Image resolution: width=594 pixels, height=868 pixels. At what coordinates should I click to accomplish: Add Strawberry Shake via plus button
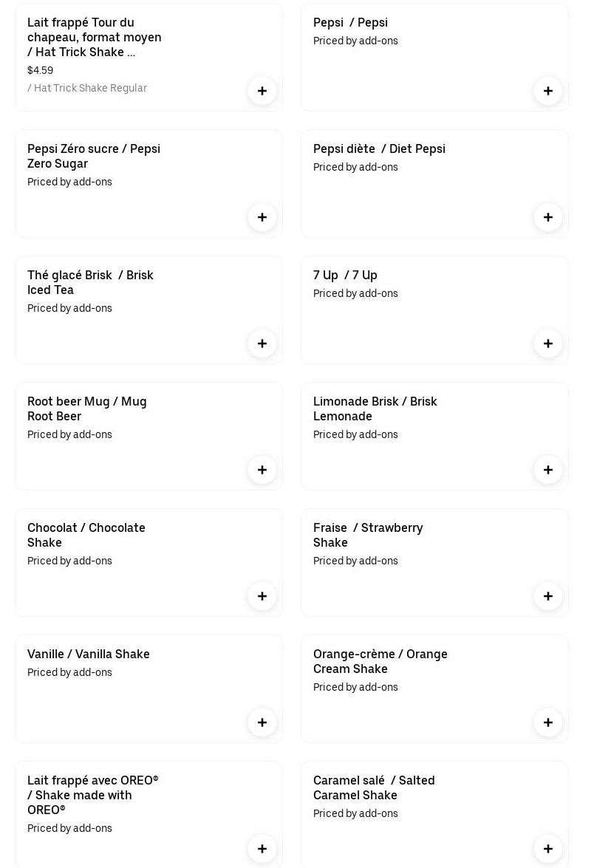548,596
